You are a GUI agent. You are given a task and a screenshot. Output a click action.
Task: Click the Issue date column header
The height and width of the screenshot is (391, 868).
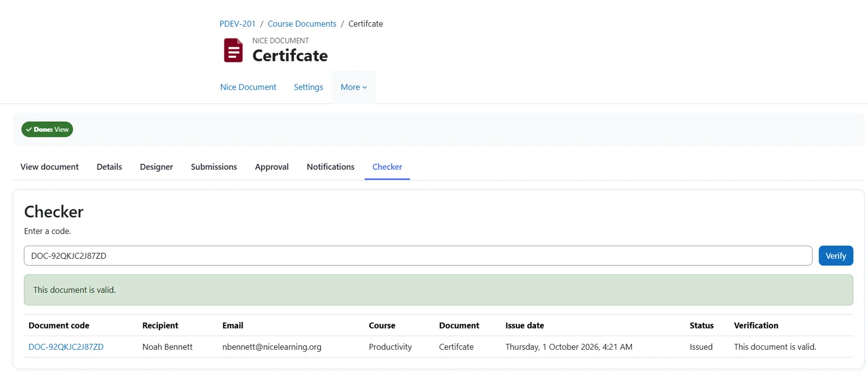pyautogui.click(x=525, y=325)
